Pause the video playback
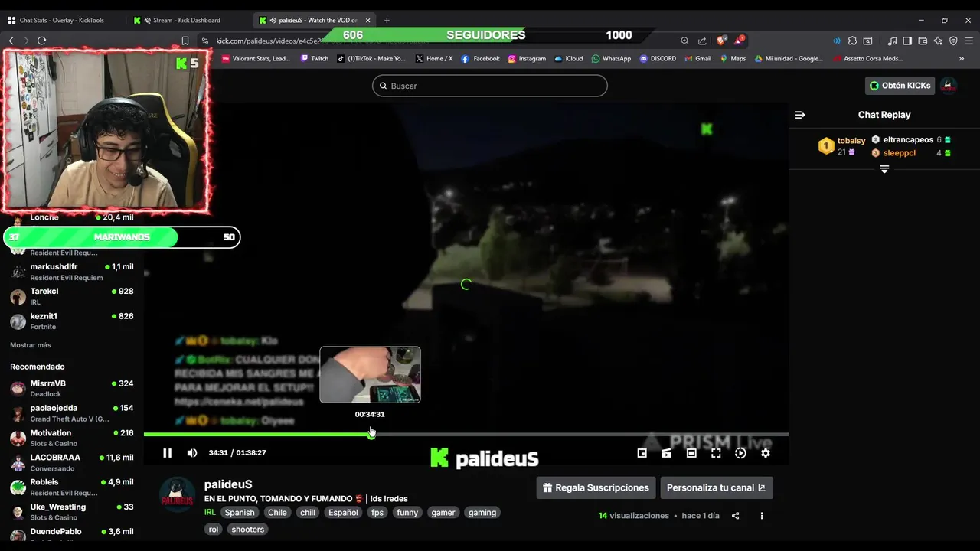 (x=167, y=453)
